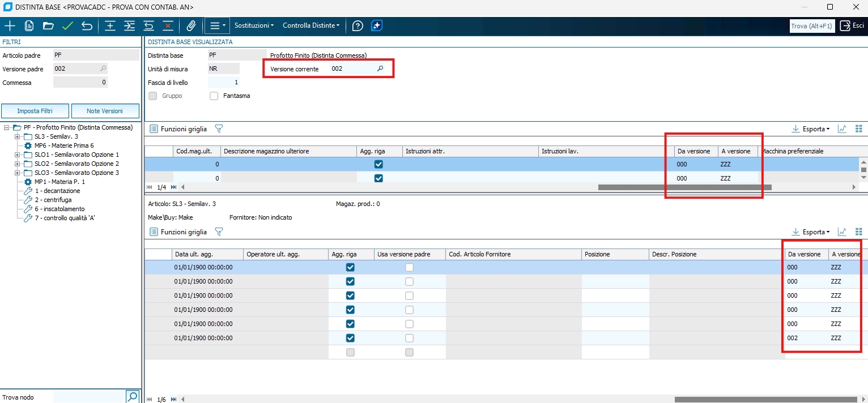Uncheck Agg. riga in first upper grid row
The image size is (868, 403).
(378, 164)
